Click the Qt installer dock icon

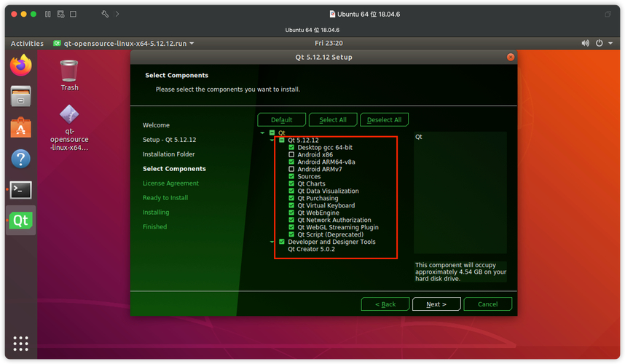tap(21, 221)
